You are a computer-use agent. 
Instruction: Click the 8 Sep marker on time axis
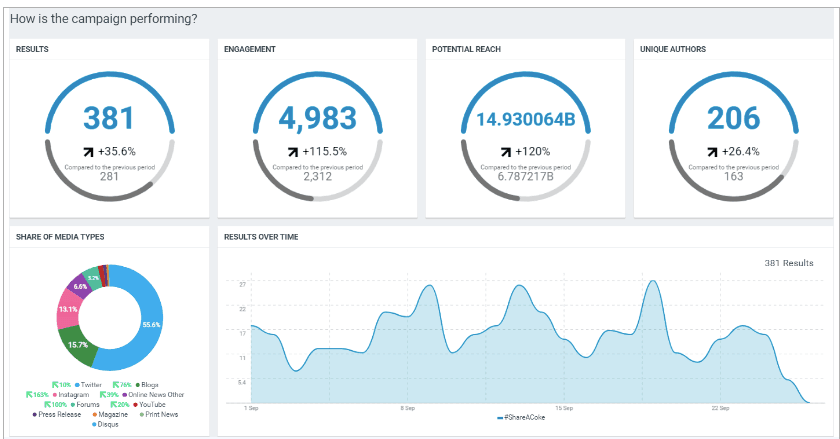click(x=407, y=408)
